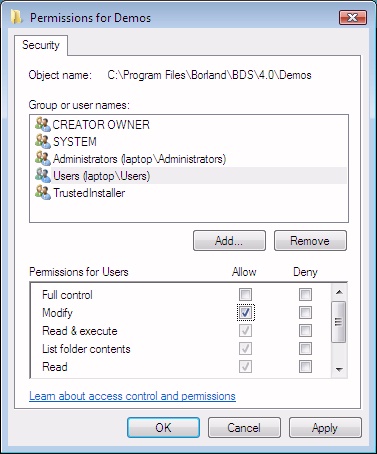Apply the permission changes
Screen dimensions: 377x454
coord(325,428)
